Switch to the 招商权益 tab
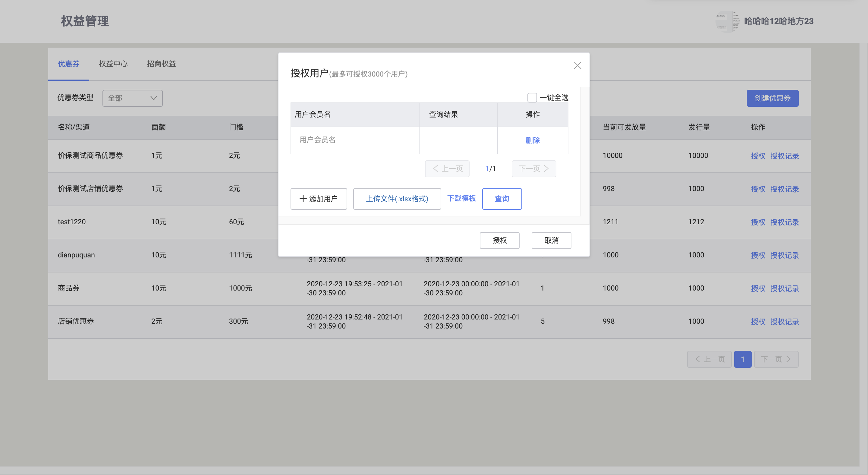 click(162, 64)
